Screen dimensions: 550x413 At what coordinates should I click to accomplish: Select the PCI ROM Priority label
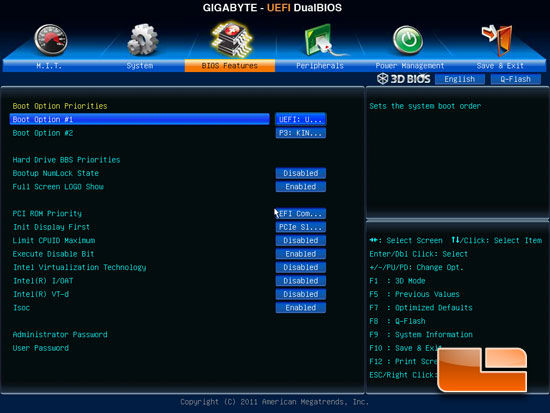pos(47,214)
